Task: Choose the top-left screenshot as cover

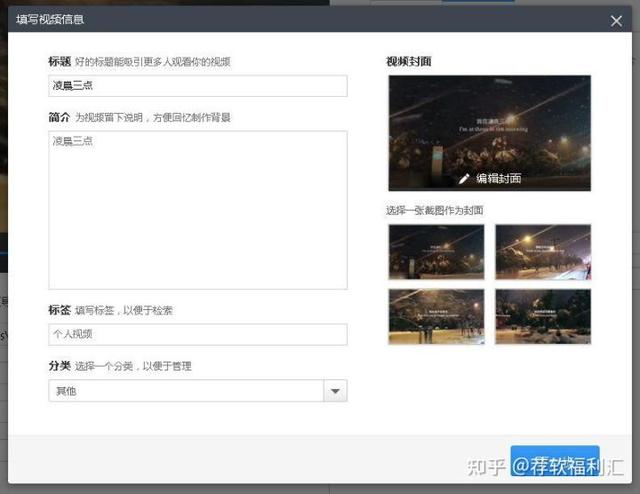Action: [436, 252]
